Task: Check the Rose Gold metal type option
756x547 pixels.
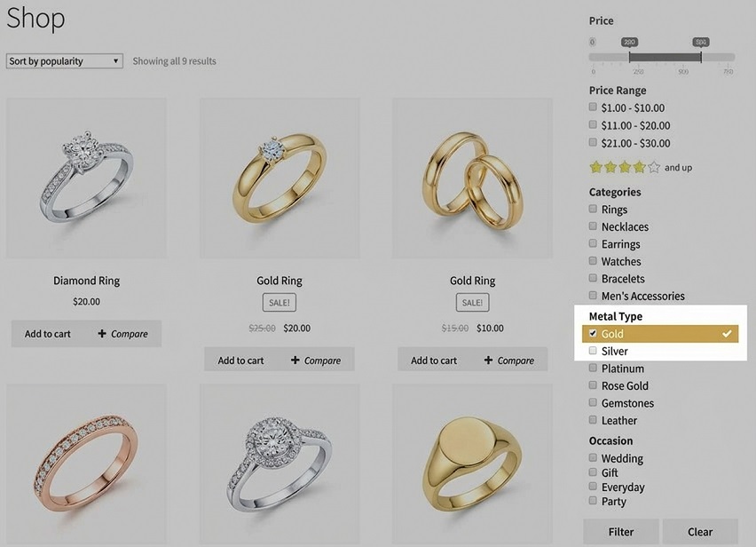Action: click(x=592, y=385)
